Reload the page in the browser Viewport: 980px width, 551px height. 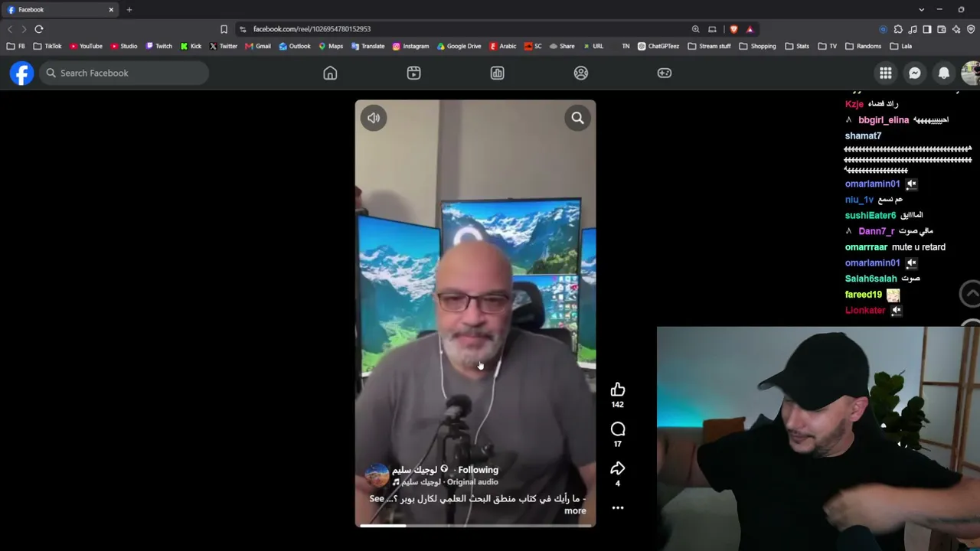point(39,29)
